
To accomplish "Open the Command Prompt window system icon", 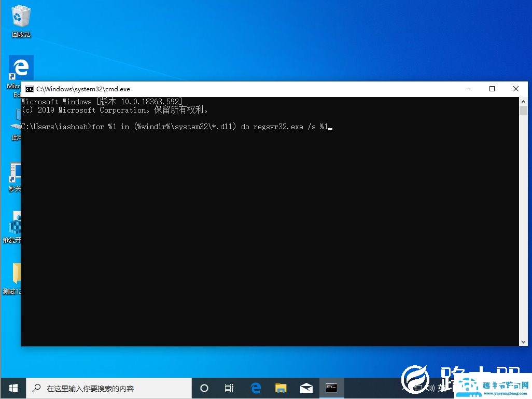I will point(30,89).
